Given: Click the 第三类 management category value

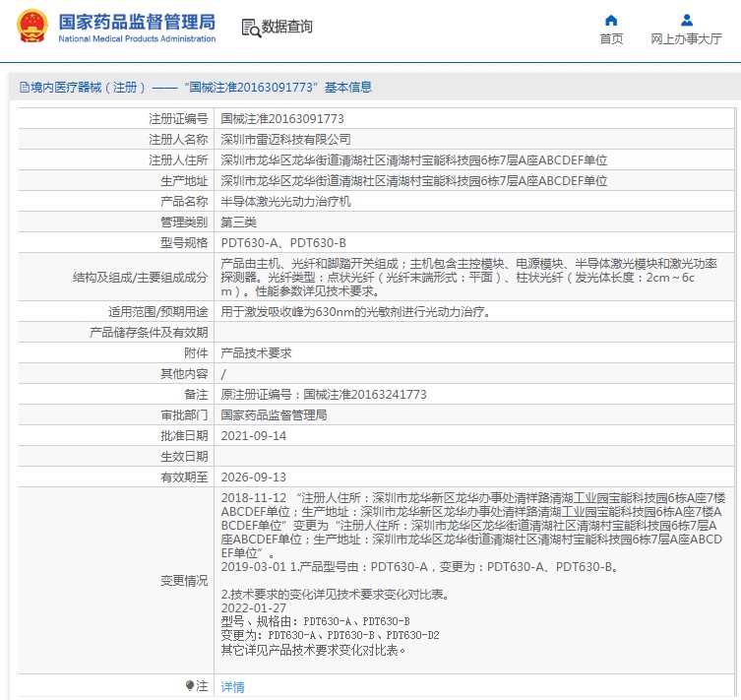Looking at the screenshot, I should click(239, 223).
